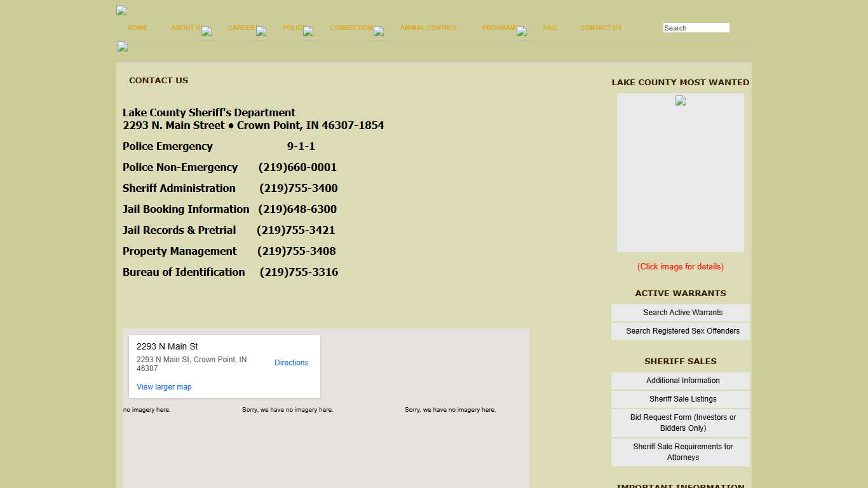Screen dimensions: 868x488
Task: Expand the Corrections navigation menu
Action: click(379, 31)
